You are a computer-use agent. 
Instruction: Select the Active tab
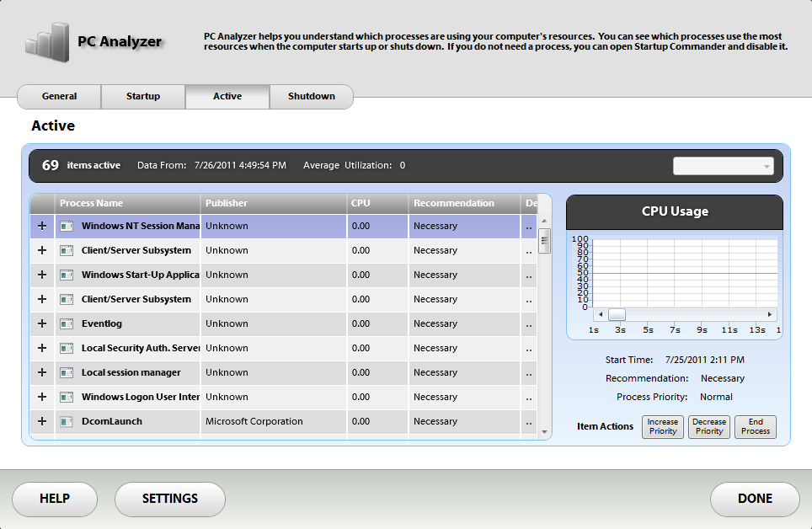coord(227,96)
